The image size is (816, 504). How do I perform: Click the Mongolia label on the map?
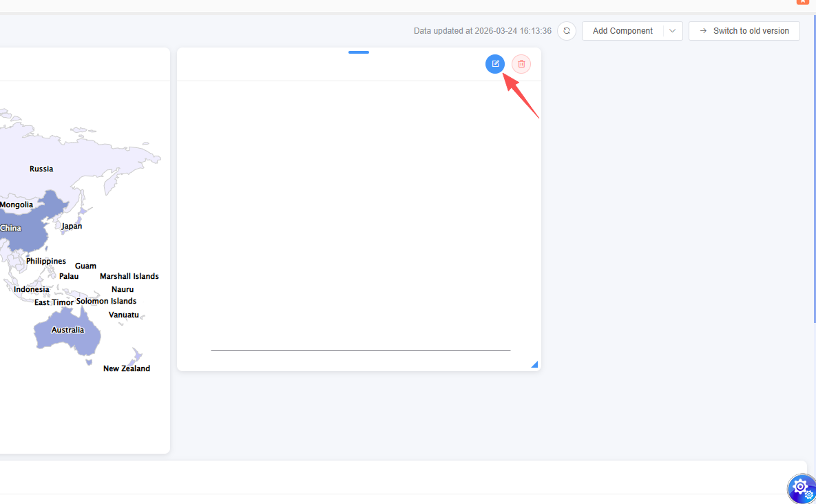click(17, 204)
